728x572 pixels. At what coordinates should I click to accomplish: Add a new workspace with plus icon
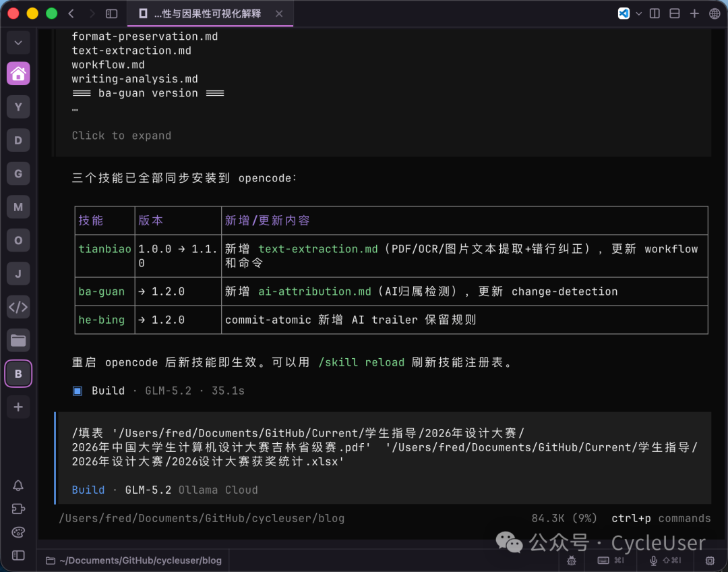click(18, 407)
